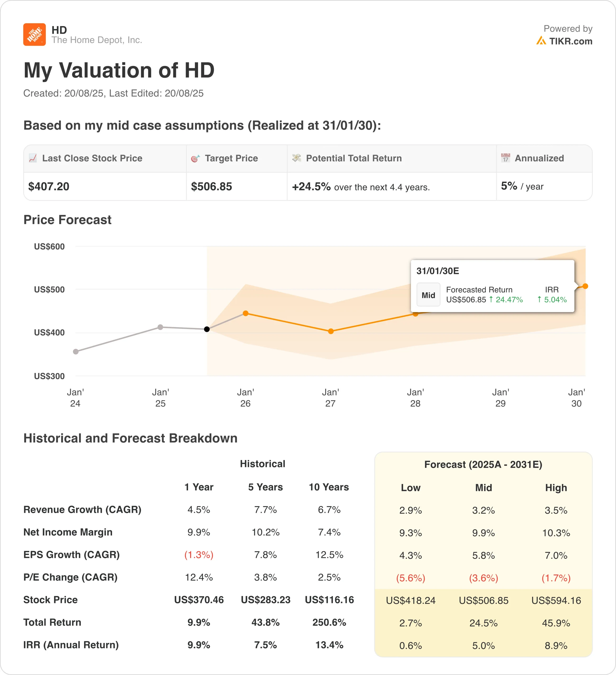Viewport: 616px width, 675px height.
Task: Click the money icon beside Potential Total Return
Action: pyautogui.click(x=297, y=158)
